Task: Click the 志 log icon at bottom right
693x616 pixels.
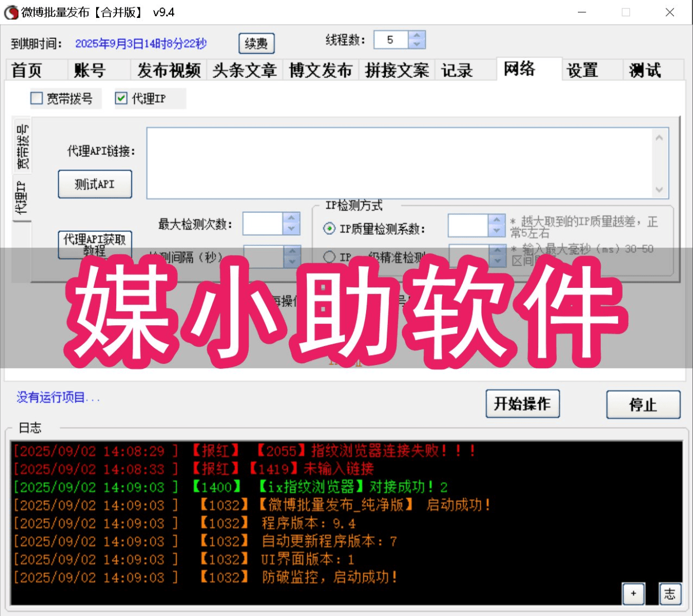Action: [x=670, y=594]
